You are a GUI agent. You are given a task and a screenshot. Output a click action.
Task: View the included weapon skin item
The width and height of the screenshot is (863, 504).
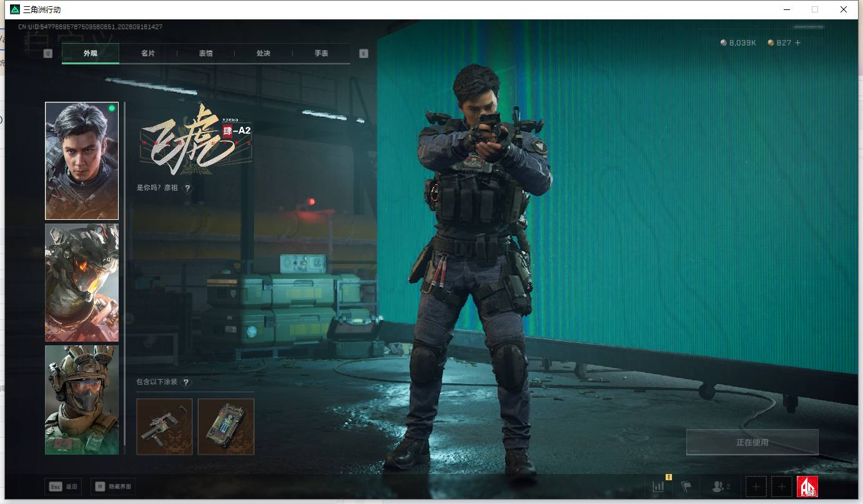[x=164, y=427]
